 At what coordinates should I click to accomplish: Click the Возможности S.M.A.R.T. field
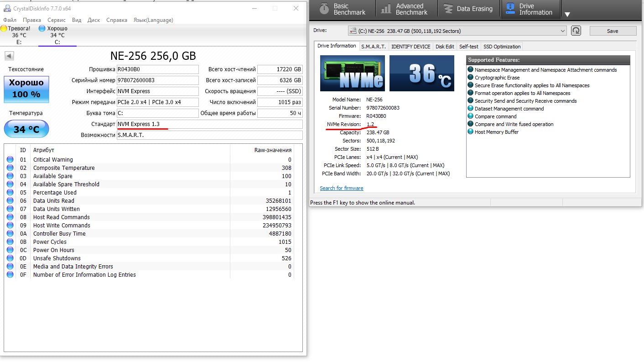[210, 135]
